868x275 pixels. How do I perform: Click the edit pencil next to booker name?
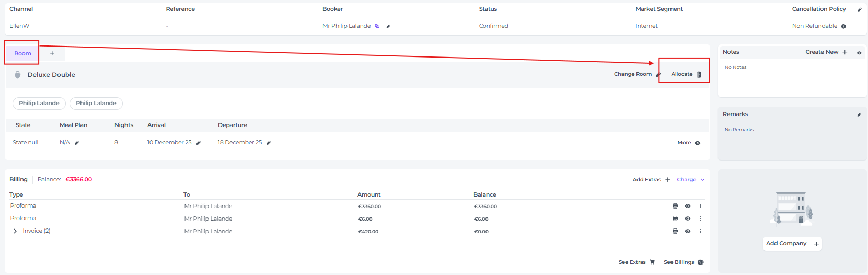(388, 26)
